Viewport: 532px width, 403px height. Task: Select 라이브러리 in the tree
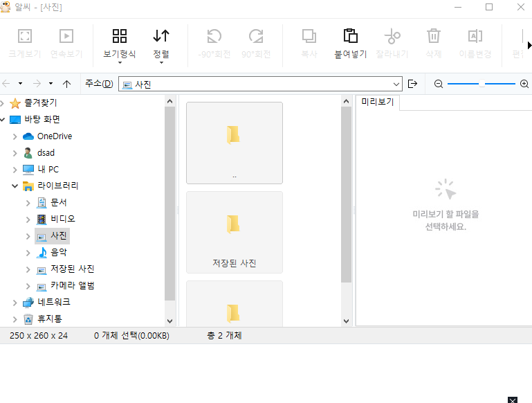click(x=57, y=186)
